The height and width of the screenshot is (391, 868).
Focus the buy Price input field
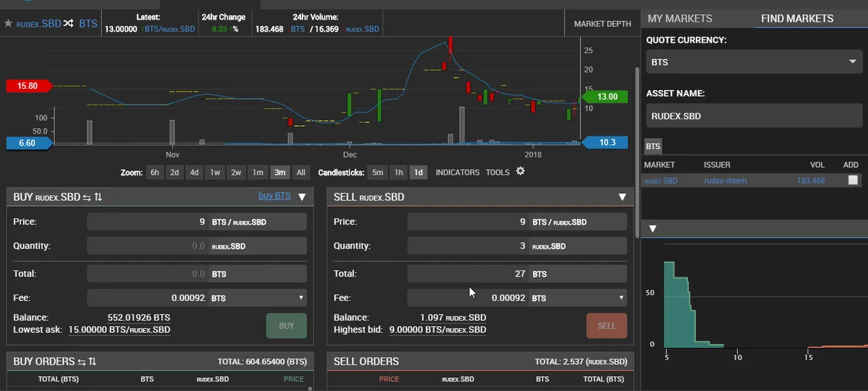click(147, 222)
